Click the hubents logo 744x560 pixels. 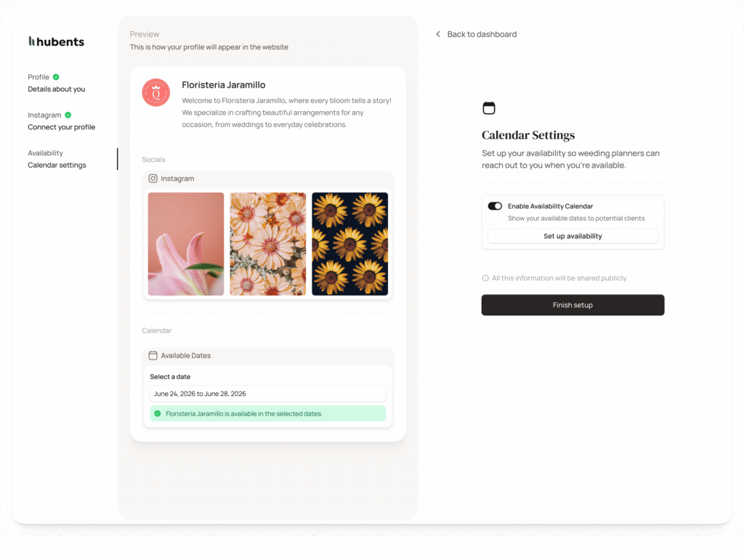coord(56,41)
